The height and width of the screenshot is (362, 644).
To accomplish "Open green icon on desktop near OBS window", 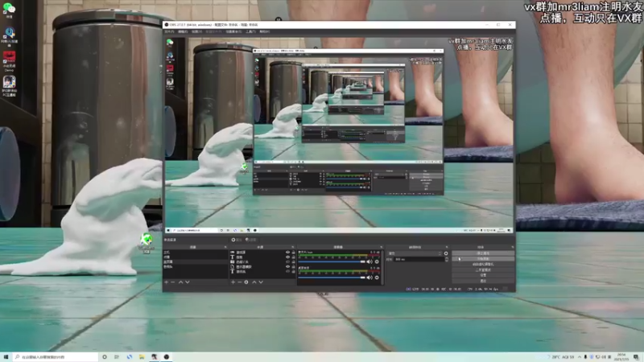I will pos(147,242).
